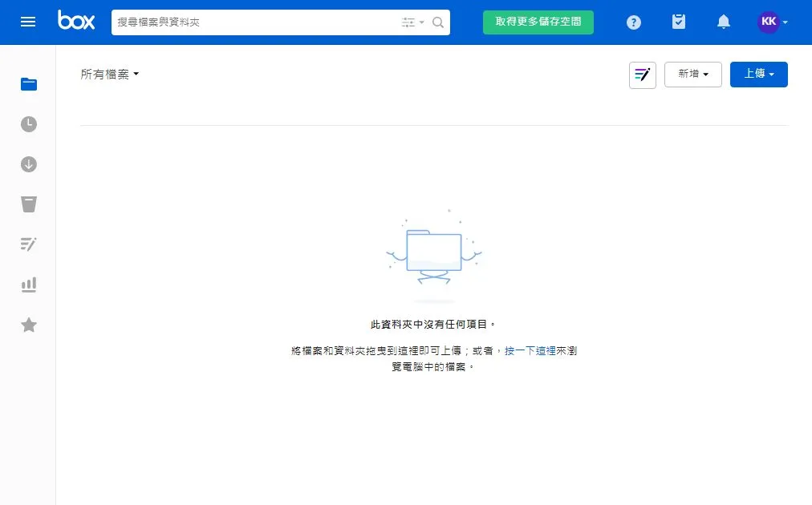Open the notifications bell icon
The image size is (812, 505).
click(724, 22)
